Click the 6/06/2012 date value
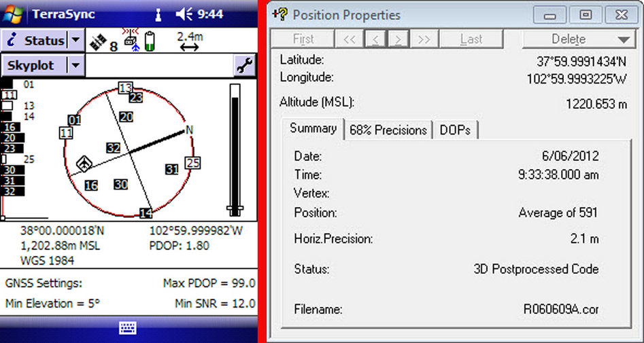Screen dimensions: 644x343 tap(570, 156)
